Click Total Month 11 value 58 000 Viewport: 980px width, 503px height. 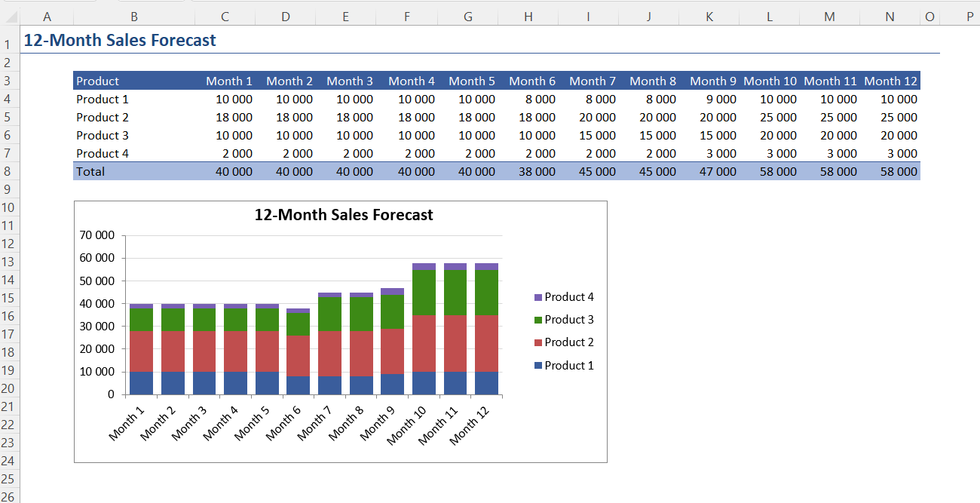click(x=830, y=171)
